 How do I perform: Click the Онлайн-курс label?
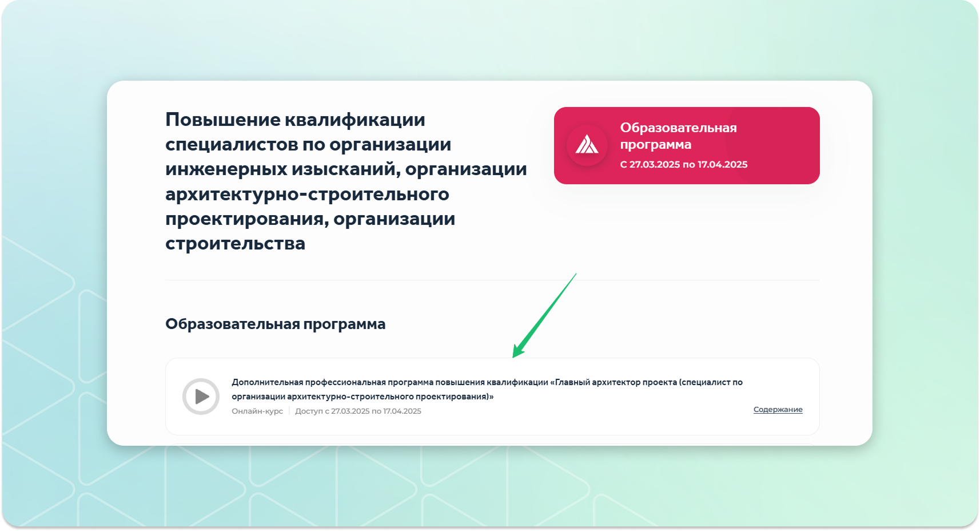tap(257, 411)
